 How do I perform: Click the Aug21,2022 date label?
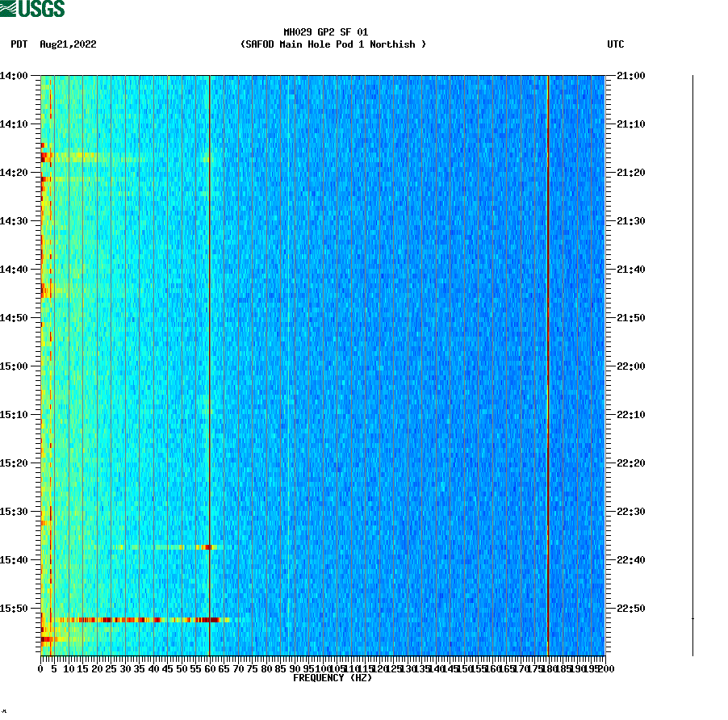click(x=67, y=45)
